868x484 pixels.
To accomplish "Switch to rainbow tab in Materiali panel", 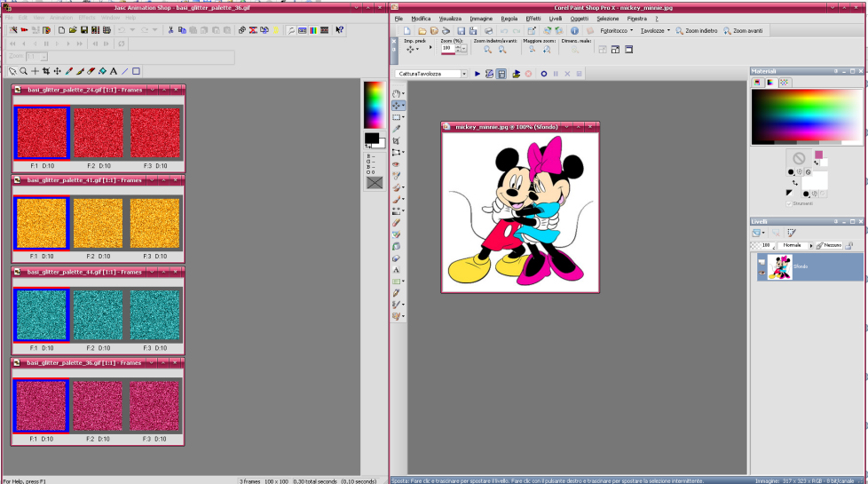I will [x=770, y=82].
